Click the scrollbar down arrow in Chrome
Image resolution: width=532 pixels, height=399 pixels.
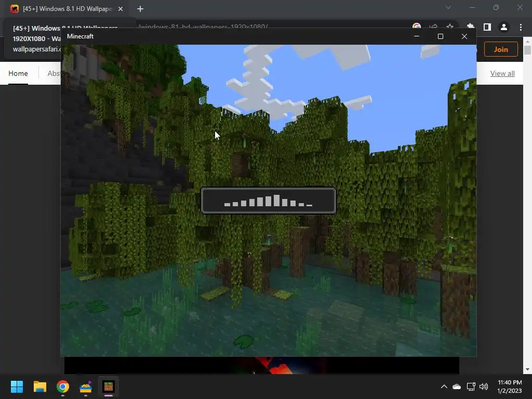[527, 369]
